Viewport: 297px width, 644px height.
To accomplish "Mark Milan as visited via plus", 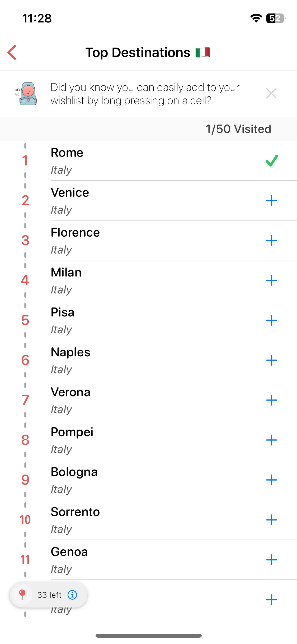I will pyautogui.click(x=271, y=280).
